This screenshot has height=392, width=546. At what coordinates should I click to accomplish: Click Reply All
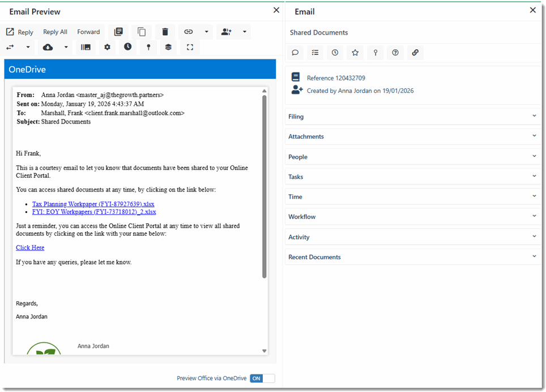click(x=55, y=32)
